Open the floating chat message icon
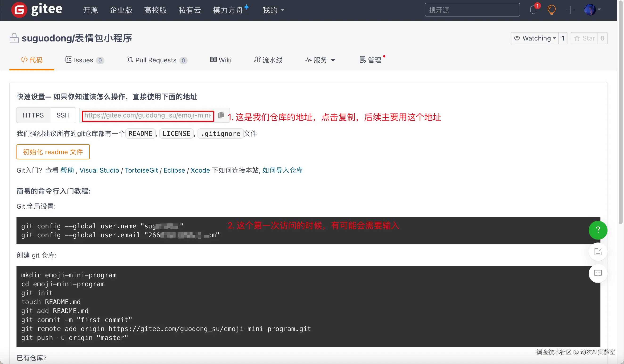Screen dimensions: 624x364 point(598,273)
